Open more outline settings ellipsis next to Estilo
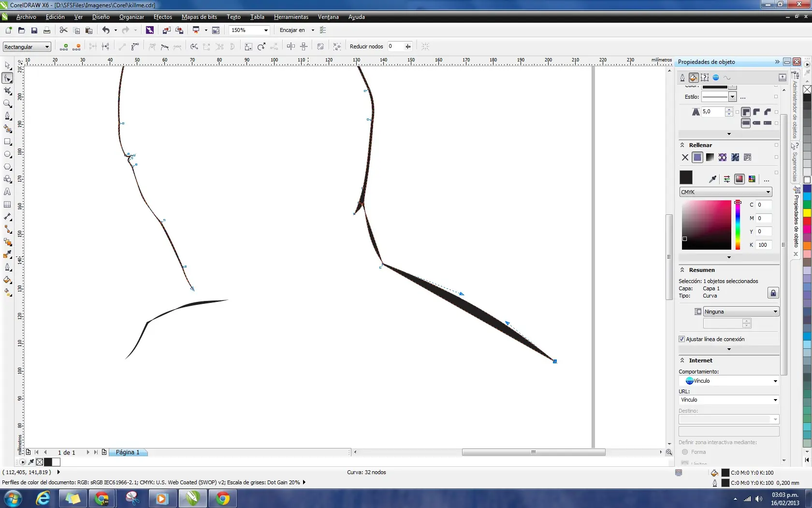 click(743, 98)
